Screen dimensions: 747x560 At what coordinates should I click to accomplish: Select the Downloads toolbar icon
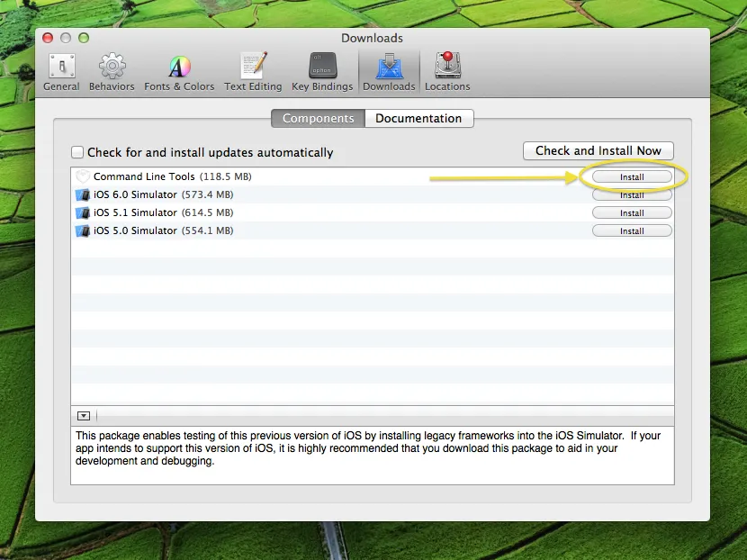point(389,70)
